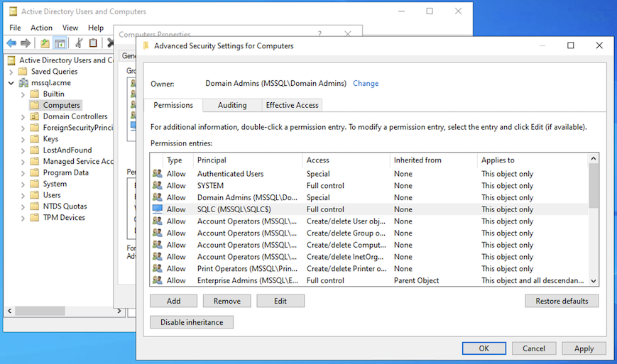Screen dimensions: 617x364
Task: Expand the Managed Service Accounts node
Action: point(23,162)
